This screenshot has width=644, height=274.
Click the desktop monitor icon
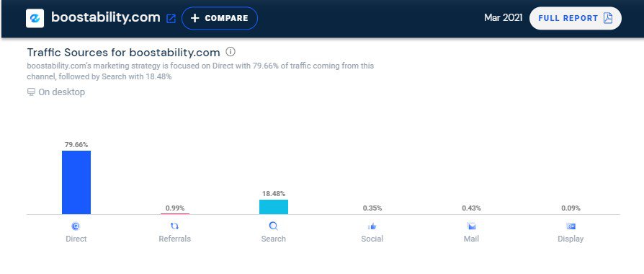pyautogui.click(x=31, y=92)
